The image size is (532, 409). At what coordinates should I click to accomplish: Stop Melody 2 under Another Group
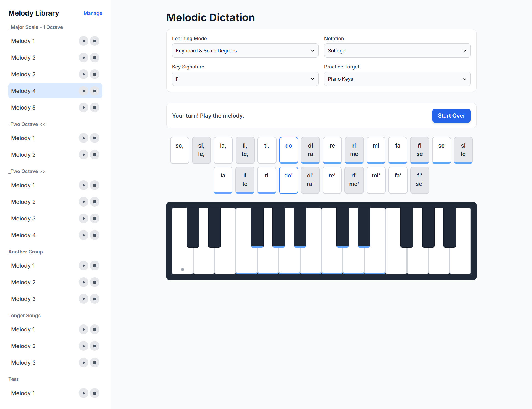94,282
